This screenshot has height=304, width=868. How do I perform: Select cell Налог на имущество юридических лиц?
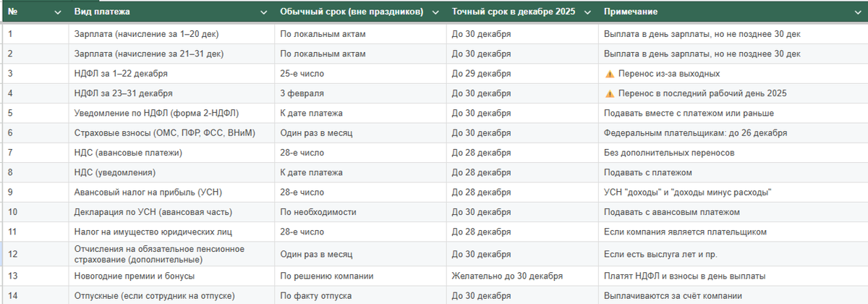click(172, 232)
